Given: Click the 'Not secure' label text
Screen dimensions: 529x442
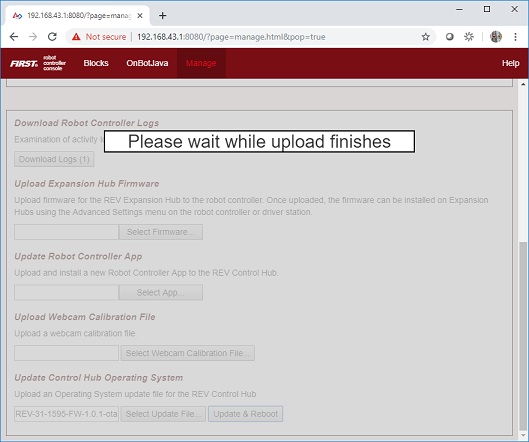Looking at the screenshot, I should coord(106,37).
